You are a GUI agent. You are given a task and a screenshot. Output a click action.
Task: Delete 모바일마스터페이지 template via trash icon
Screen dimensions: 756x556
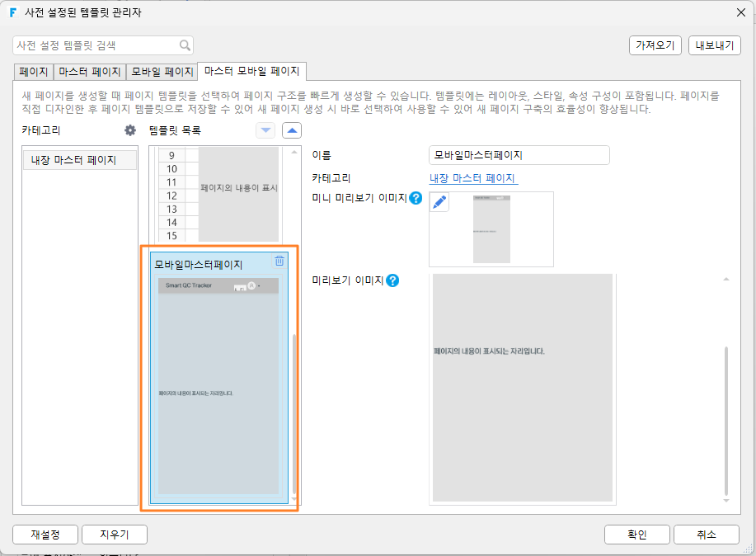(279, 262)
